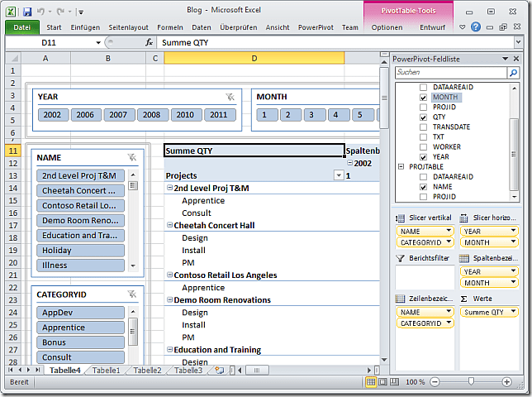
Task: Collapse Cheetah Concert Hall row group
Action: [x=169, y=225]
